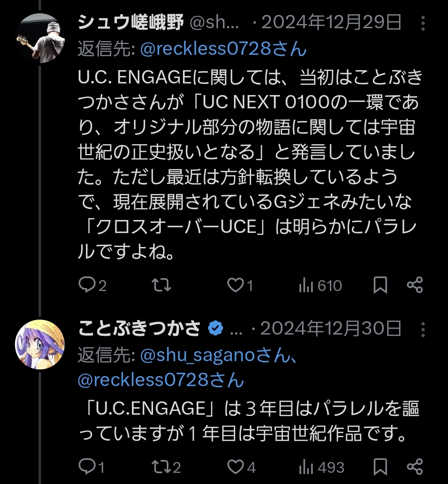Screen dimensions: 448x484
Task: Retweet ことぶきつかさ's post
Action: (161, 467)
